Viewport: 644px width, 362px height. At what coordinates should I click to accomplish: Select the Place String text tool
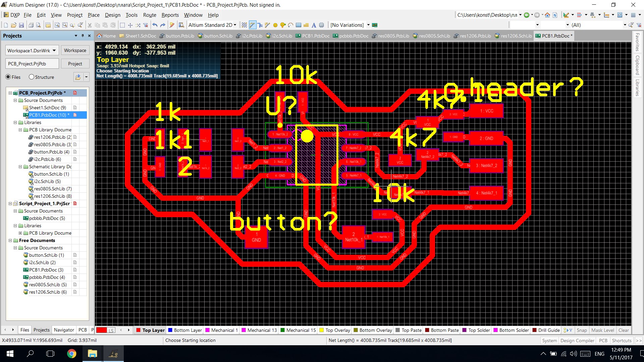tap(314, 25)
